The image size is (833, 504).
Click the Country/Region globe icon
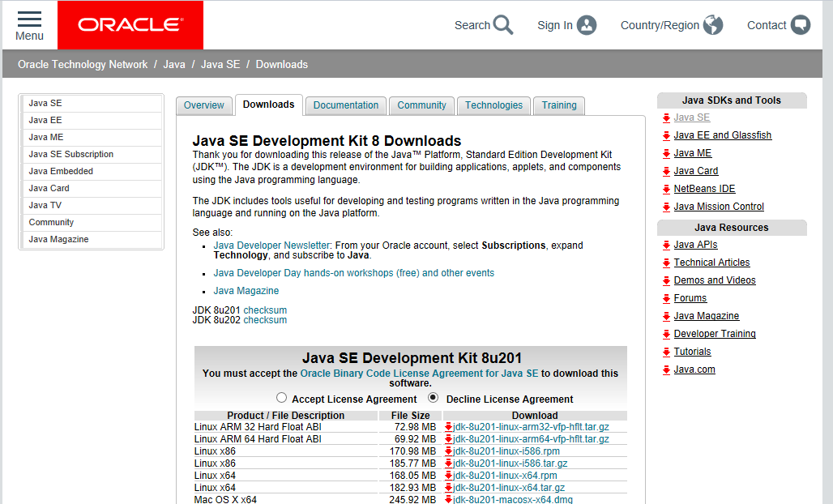(713, 25)
